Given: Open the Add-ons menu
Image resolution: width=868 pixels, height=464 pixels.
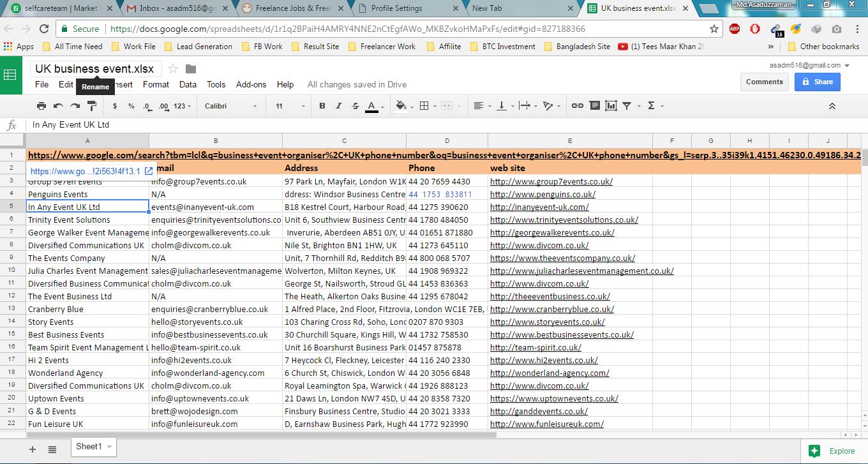Looking at the screenshot, I should coord(251,84).
